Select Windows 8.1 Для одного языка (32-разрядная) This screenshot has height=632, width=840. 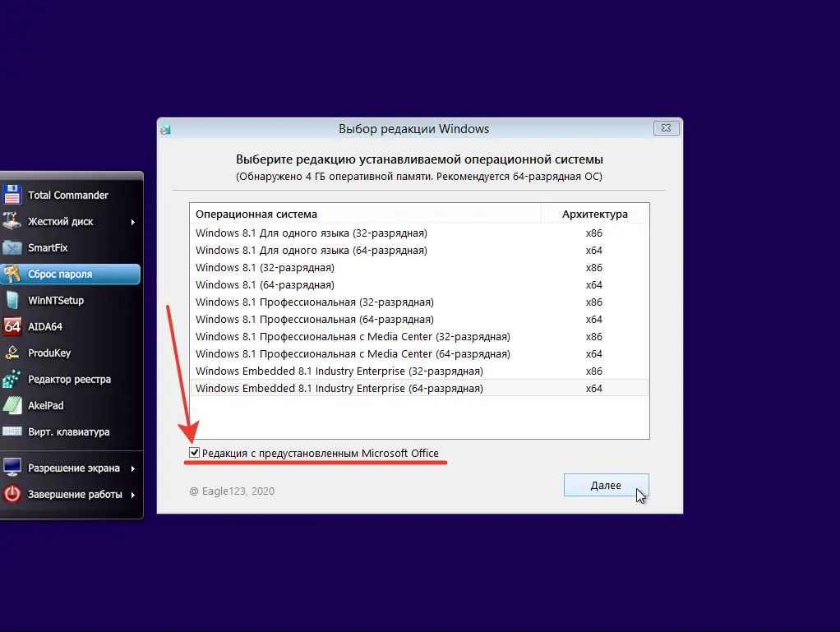(x=419, y=233)
